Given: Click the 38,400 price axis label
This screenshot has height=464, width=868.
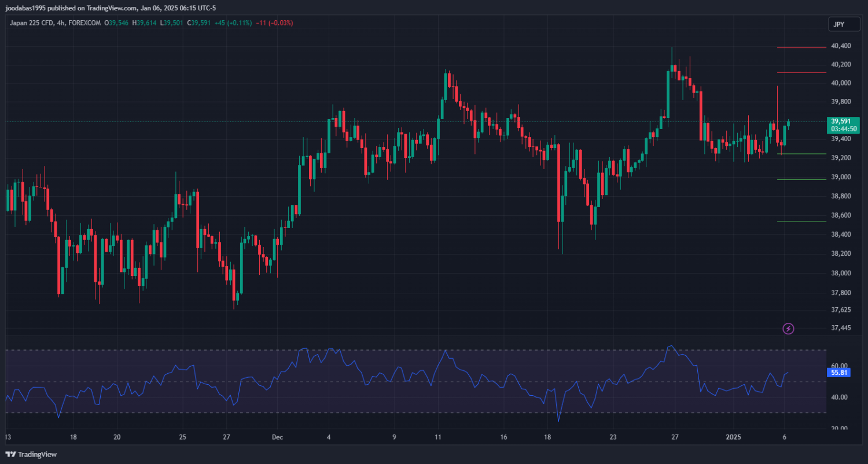Looking at the screenshot, I should pyautogui.click(x=841, y=234).
